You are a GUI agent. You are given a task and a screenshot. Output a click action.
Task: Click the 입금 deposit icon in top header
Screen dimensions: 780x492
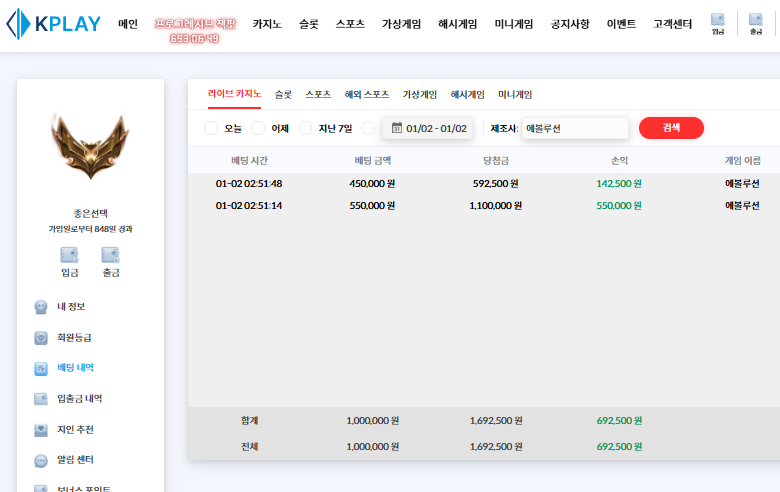pyautogui.click(x=718, y=23)
